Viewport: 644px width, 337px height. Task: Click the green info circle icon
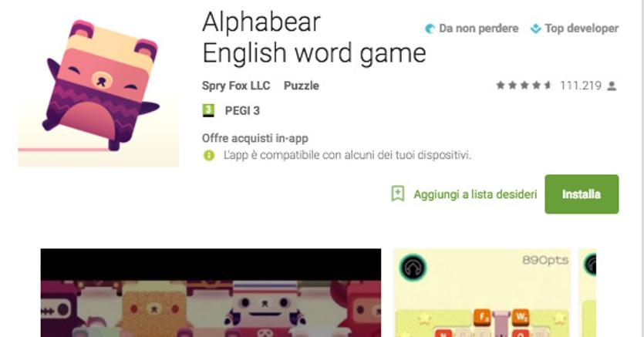click(209, 155)
